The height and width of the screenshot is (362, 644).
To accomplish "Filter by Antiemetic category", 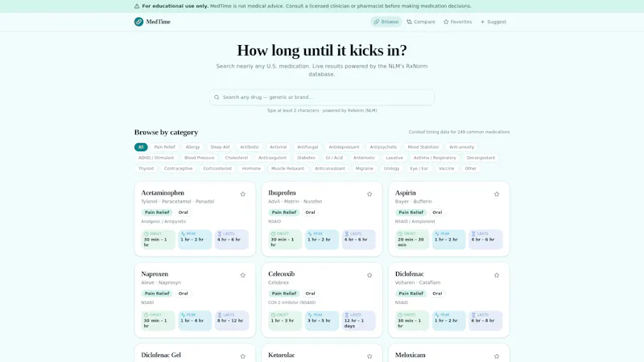I will [x=365, y=158].
